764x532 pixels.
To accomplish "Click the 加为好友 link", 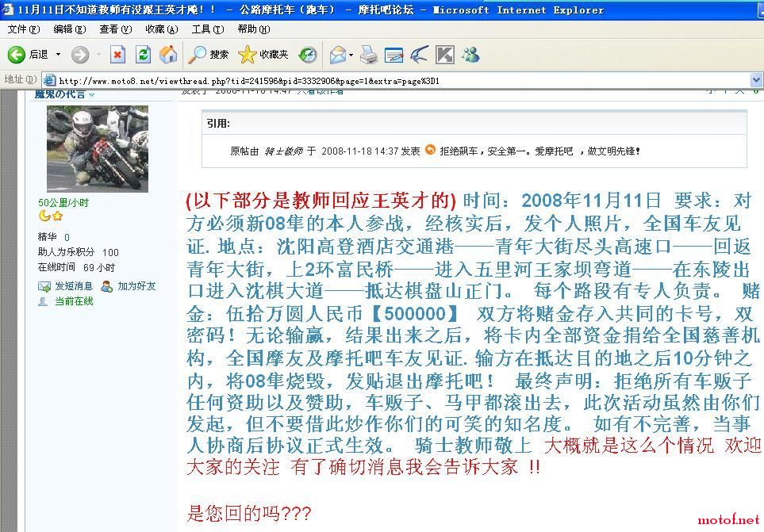I will pos(136,286).
